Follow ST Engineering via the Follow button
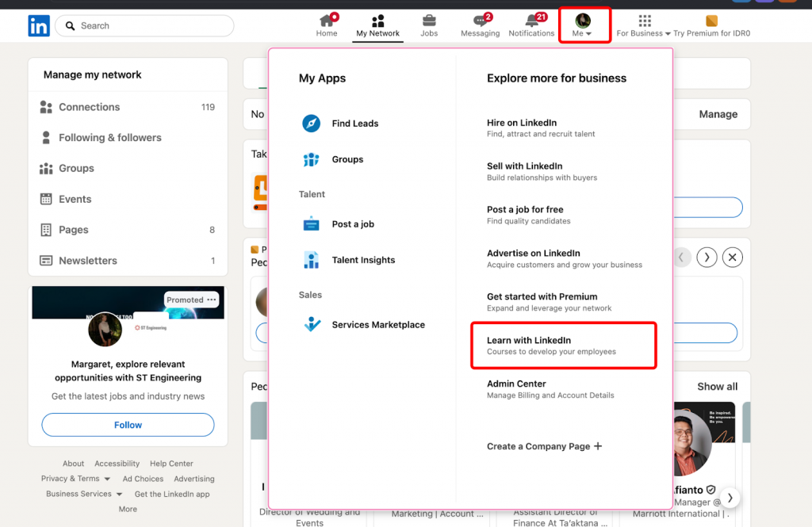This screenshot has height=527, width=812. point(127,425)
